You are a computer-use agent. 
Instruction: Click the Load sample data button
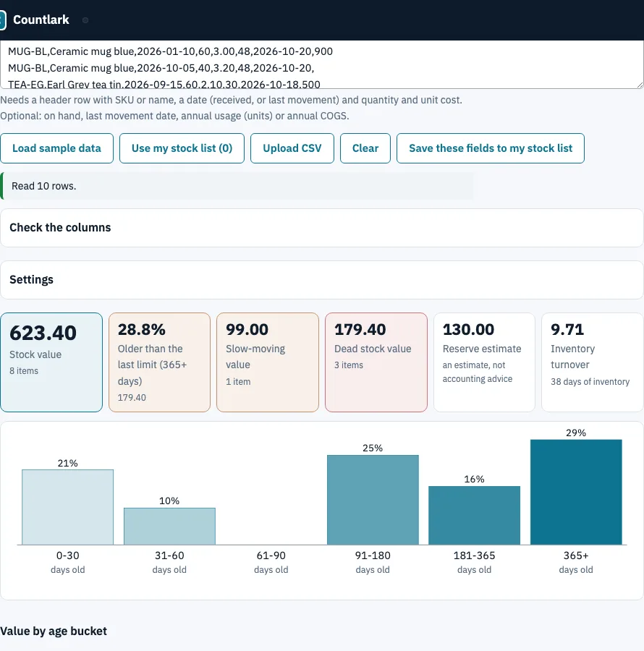[57, 148]
